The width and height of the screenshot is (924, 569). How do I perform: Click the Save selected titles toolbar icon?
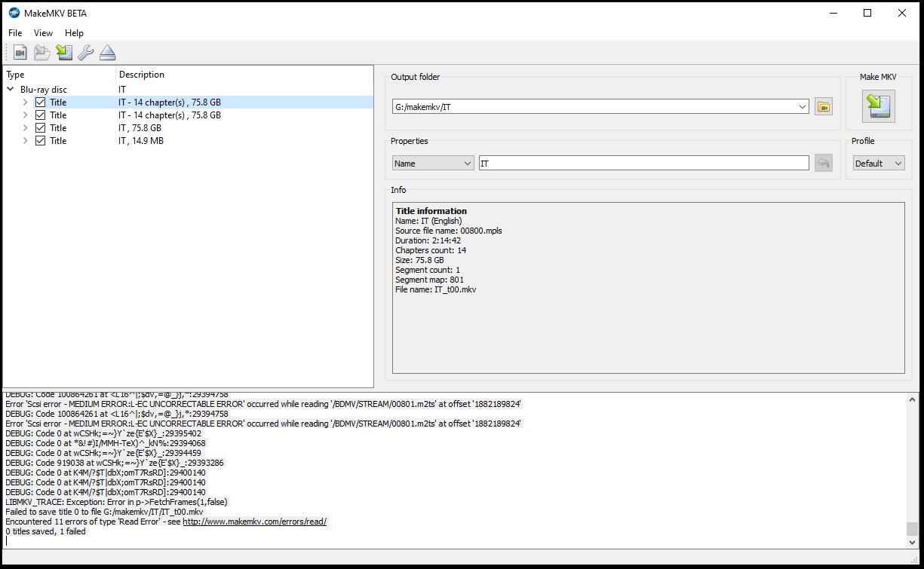point(64,53)
